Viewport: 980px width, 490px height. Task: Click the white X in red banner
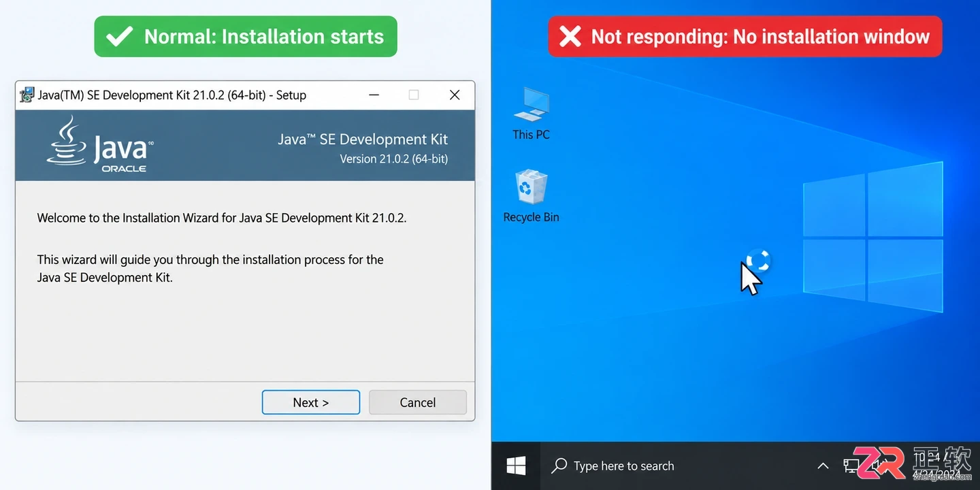tap(570, 36)
